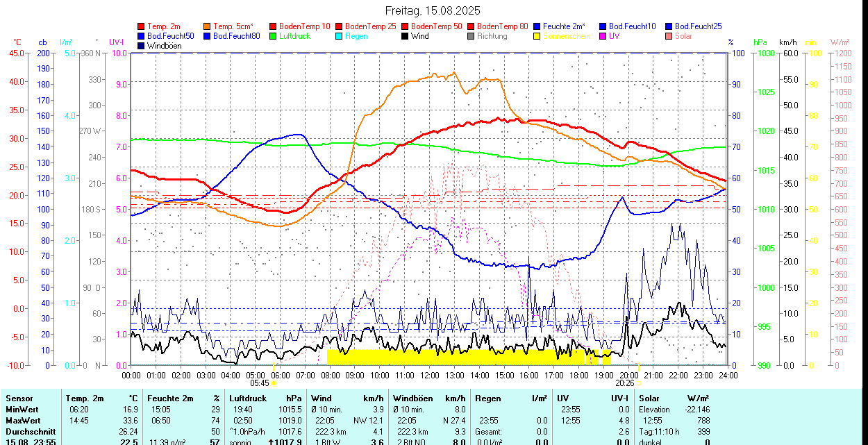Screen dimensions: 868x445
Task: Click the 270 W compass direction label
Action: coord(91,131)
